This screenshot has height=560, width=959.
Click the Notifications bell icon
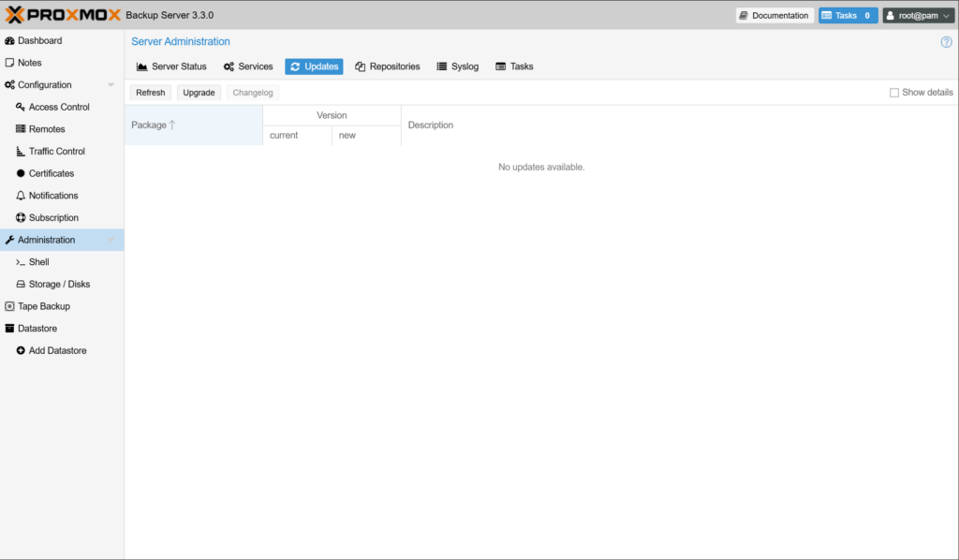tap(21, 196)
